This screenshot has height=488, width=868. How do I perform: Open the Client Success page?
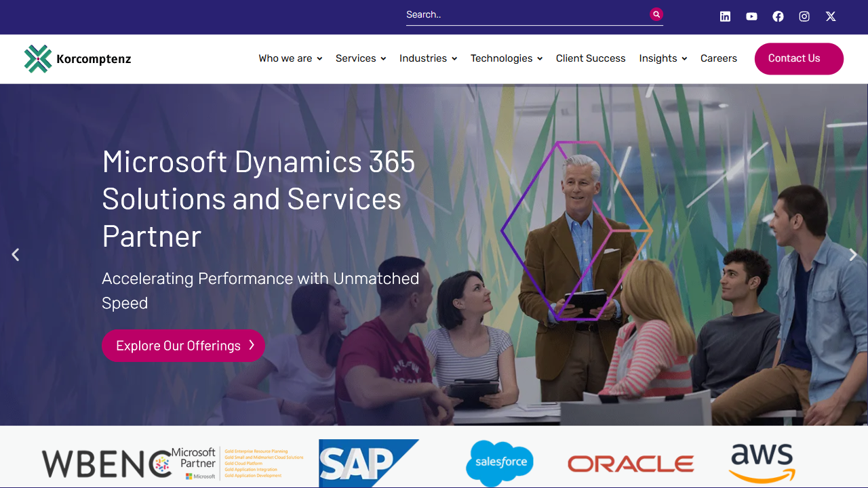click(591, 58)
